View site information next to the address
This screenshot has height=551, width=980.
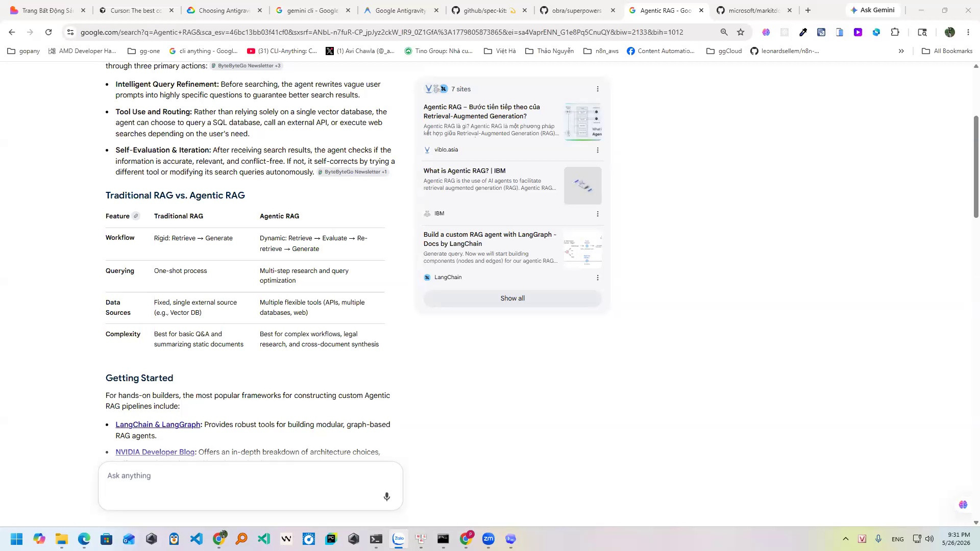tap(70, 32)
